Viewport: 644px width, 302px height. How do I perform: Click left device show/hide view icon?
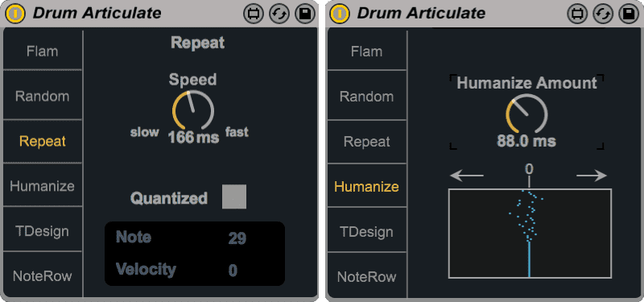pyautogui.click(x=253, y=14)
